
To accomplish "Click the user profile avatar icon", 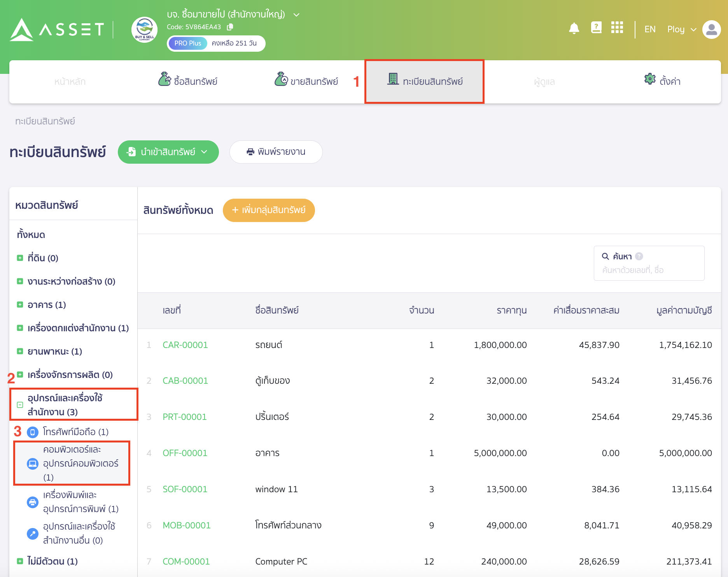I will pos(711,30).
